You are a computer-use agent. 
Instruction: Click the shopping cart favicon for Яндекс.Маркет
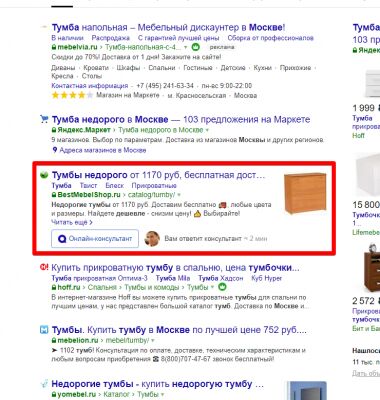pos(44,119)
